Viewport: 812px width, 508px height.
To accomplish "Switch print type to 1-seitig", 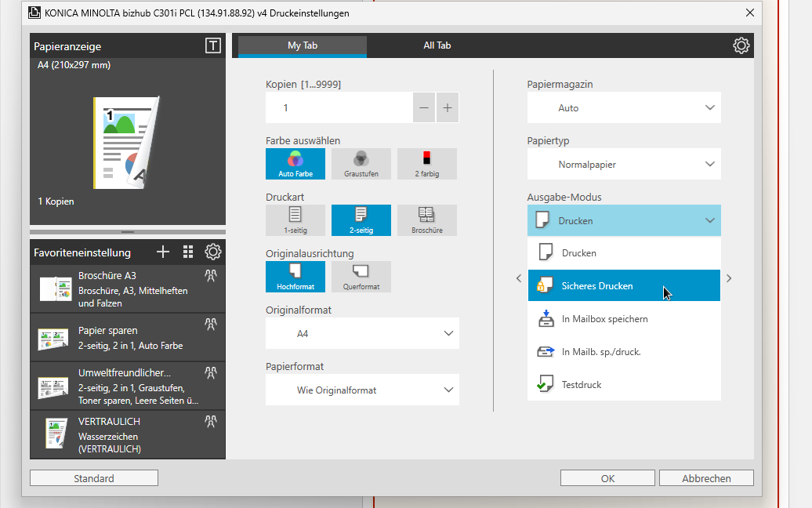I will pos(295,220).
